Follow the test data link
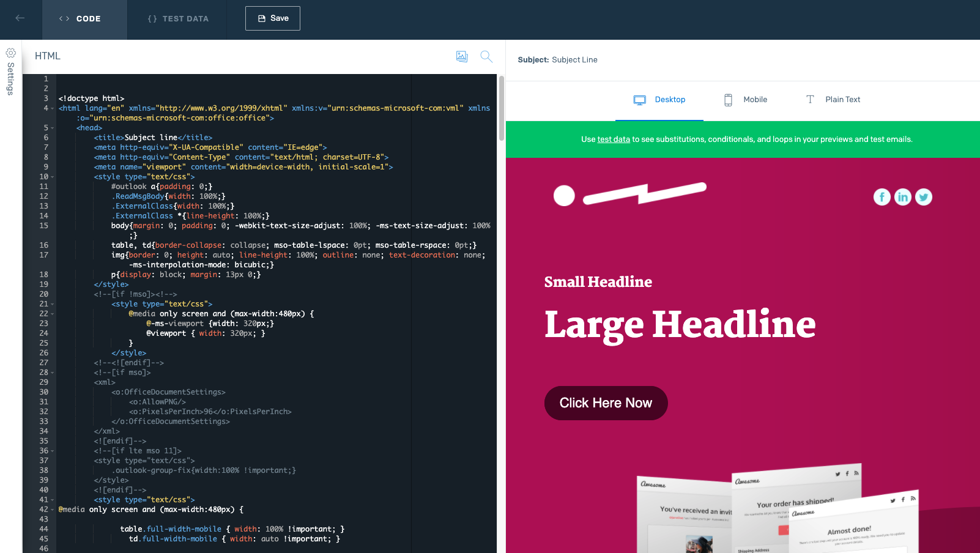Screen dimensions: 980x553 (x=614, y=139)
